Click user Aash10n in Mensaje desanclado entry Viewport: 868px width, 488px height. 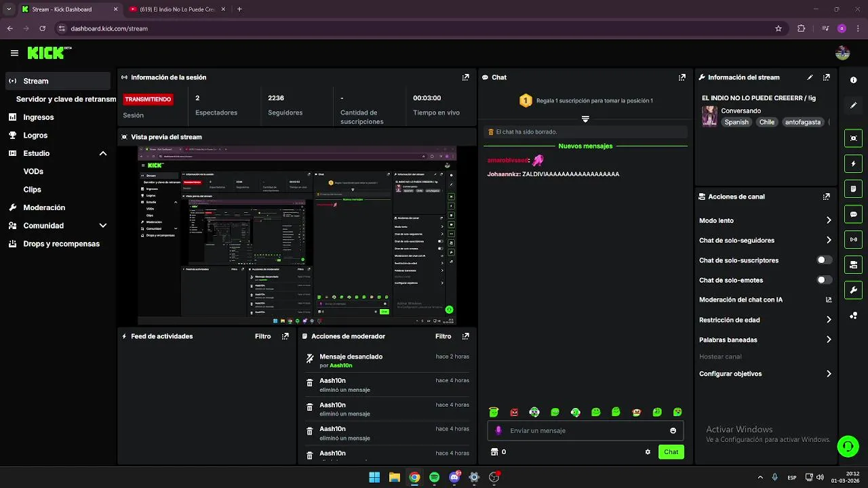(340, 365)
